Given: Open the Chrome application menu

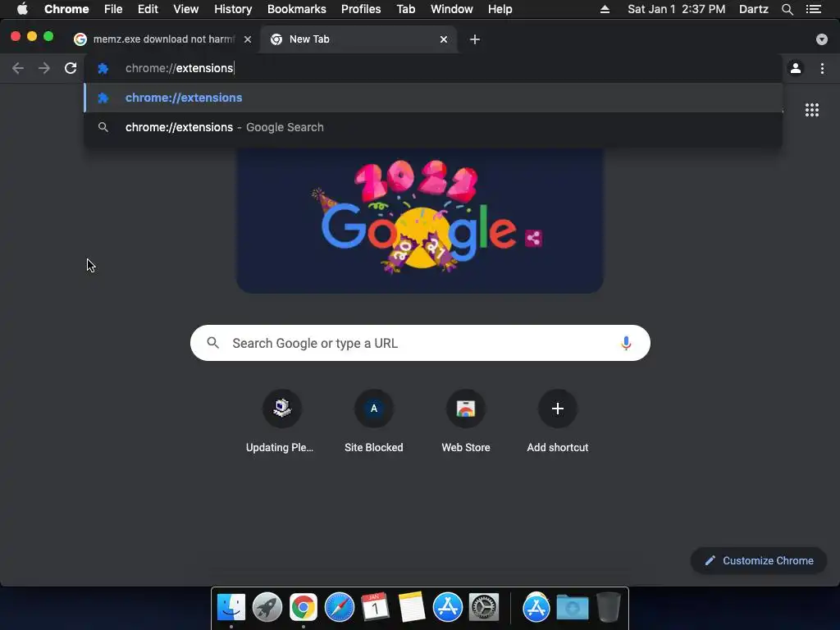Looking at the screenshot, I should (66, 9).
